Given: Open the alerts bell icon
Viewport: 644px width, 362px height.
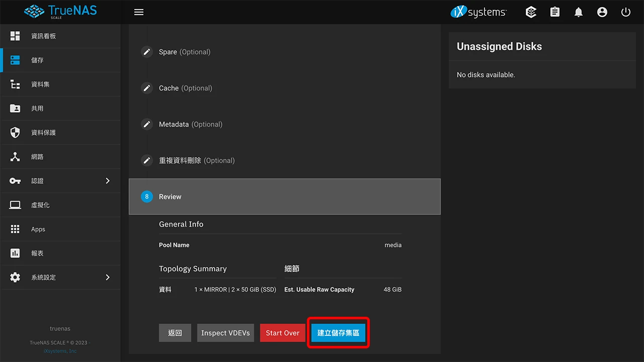Looking at the screenshot, I should (579, 12).
